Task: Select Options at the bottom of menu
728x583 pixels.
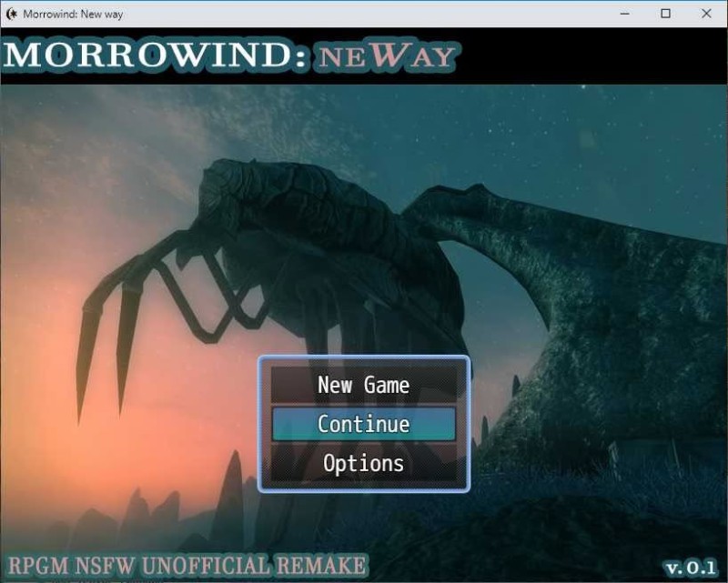Action: coord(363,463)
